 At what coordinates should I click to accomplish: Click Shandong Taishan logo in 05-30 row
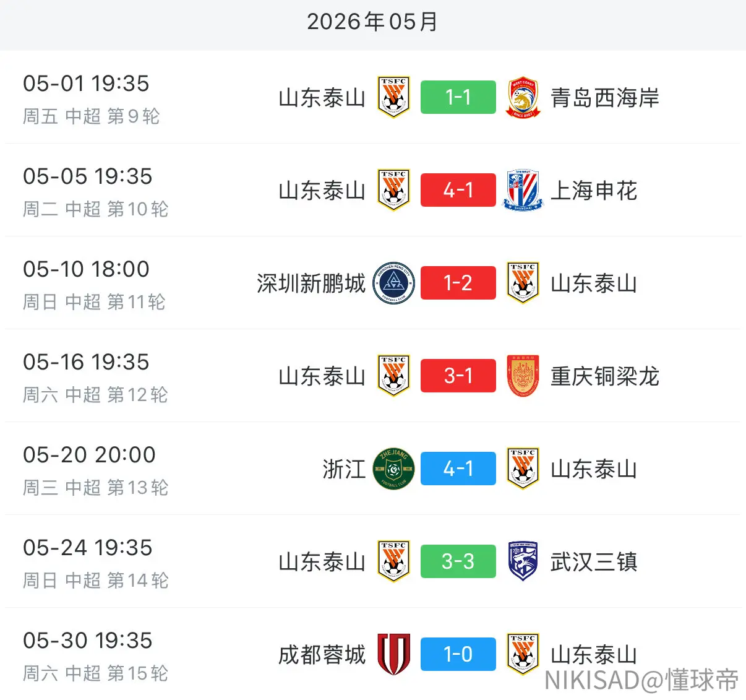coord(523,654)
